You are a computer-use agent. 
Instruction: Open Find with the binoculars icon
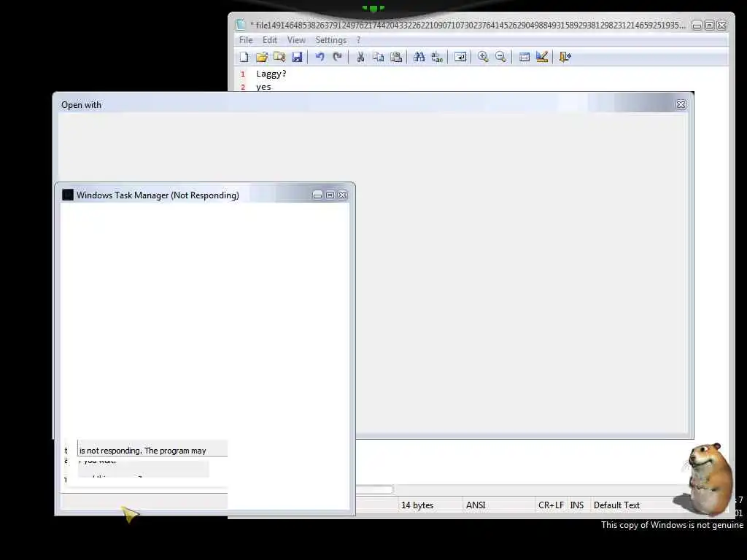[419, 57]
